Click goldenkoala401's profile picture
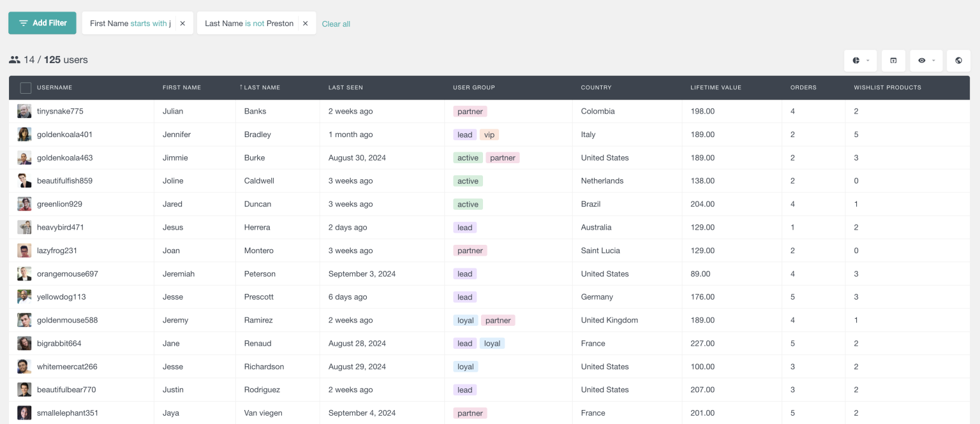980x424 pixels. tap(24, 134)
